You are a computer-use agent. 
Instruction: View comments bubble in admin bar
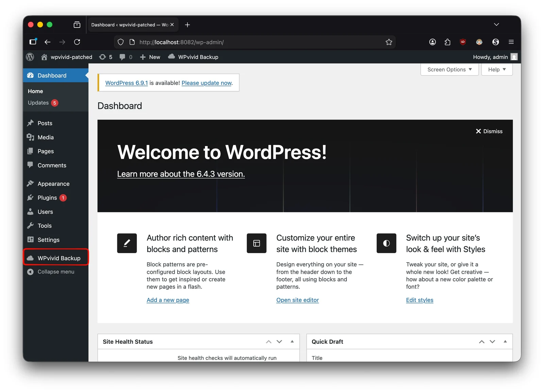(x=126, y=57)
